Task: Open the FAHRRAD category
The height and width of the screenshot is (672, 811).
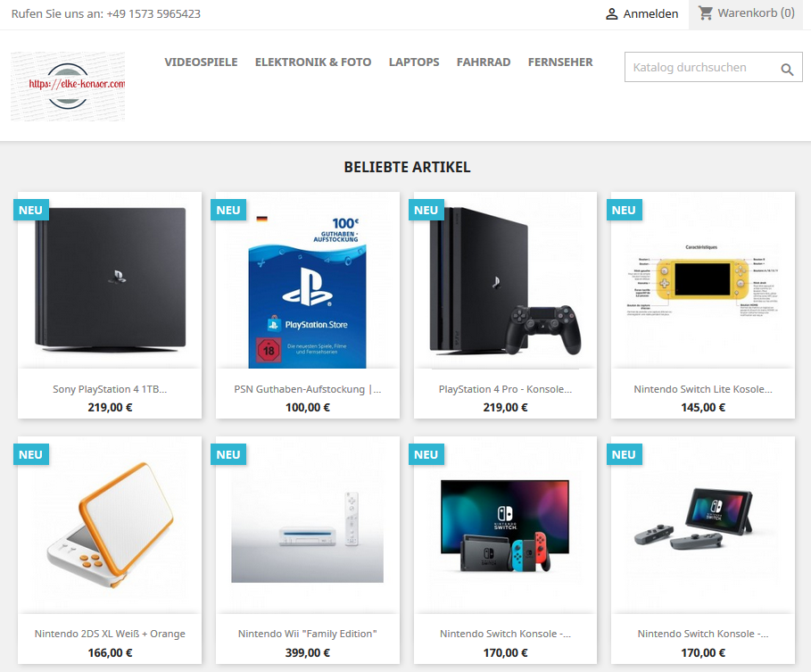Action: pyautogui.click(x=483, y=62)
